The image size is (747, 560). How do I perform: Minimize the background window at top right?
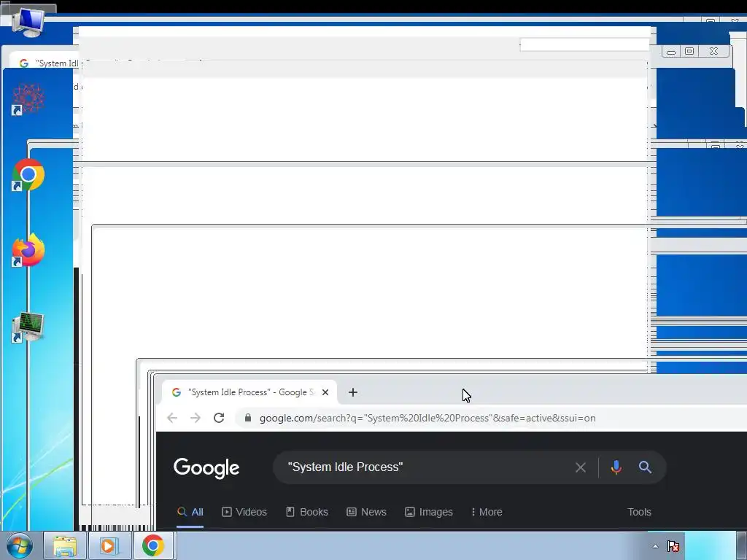tap(671, 52)
